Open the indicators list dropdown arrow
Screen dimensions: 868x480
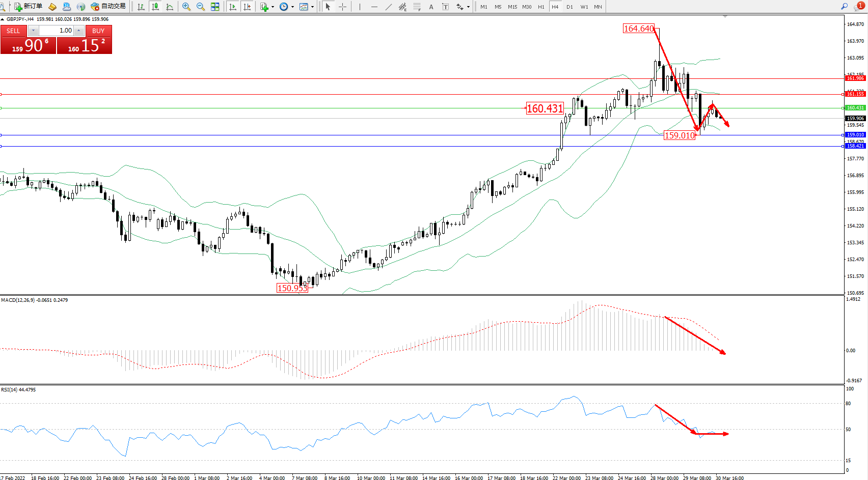pyautogui.click(x=273, y=7)
